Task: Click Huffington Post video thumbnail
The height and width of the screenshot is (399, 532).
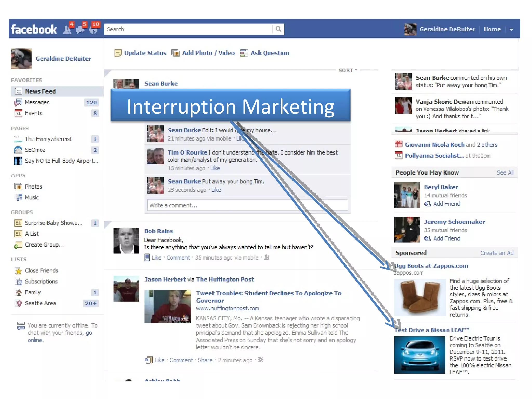Action: [x=168, y=307]
